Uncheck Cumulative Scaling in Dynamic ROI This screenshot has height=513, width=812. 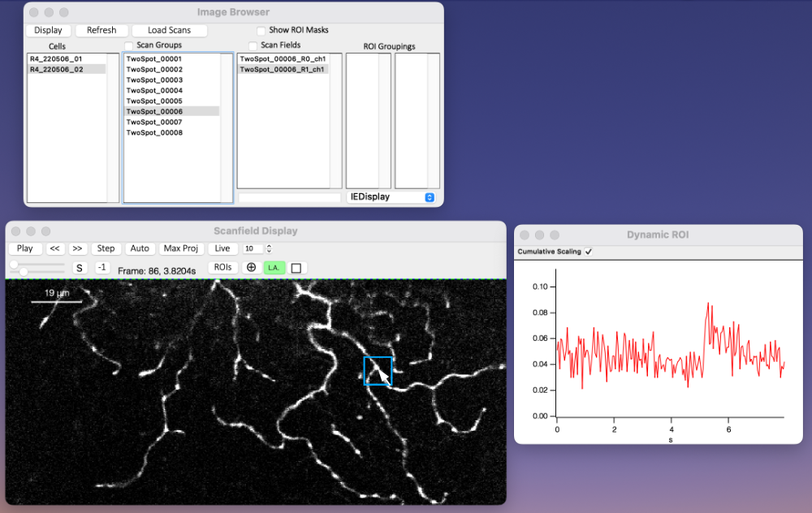[x=589, y=252]
